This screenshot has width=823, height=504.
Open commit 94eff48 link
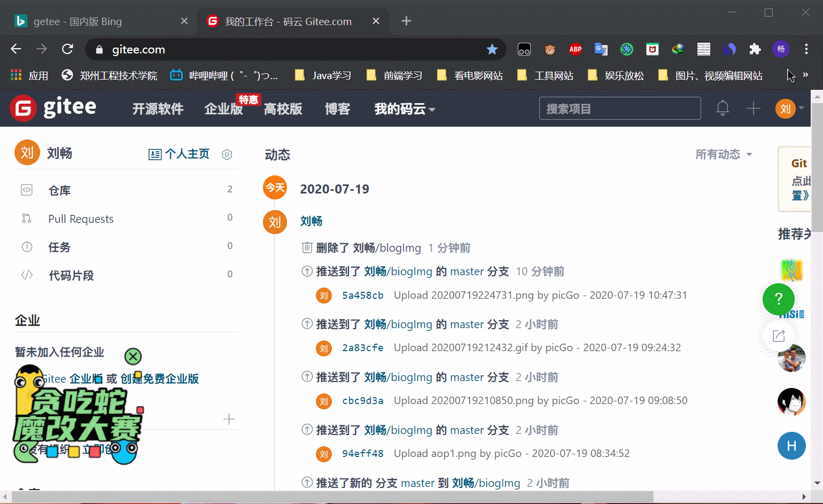pyautogui.click(x=363, y=454)
